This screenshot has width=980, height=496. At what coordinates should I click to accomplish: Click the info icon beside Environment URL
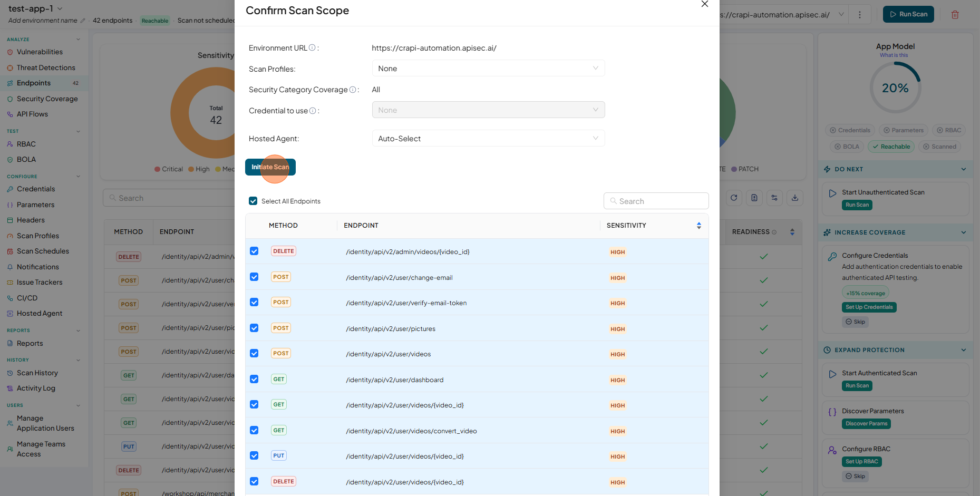point(312,47)
